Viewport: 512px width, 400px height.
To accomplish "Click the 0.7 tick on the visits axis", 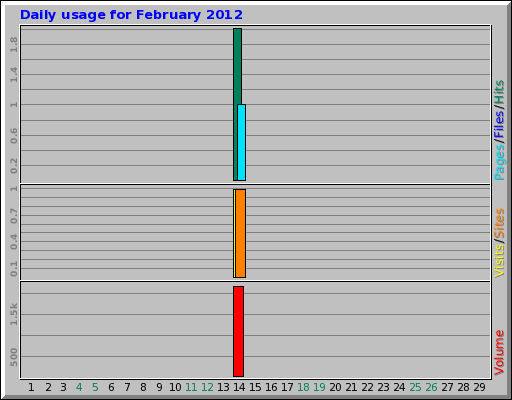I will (14, 216).
